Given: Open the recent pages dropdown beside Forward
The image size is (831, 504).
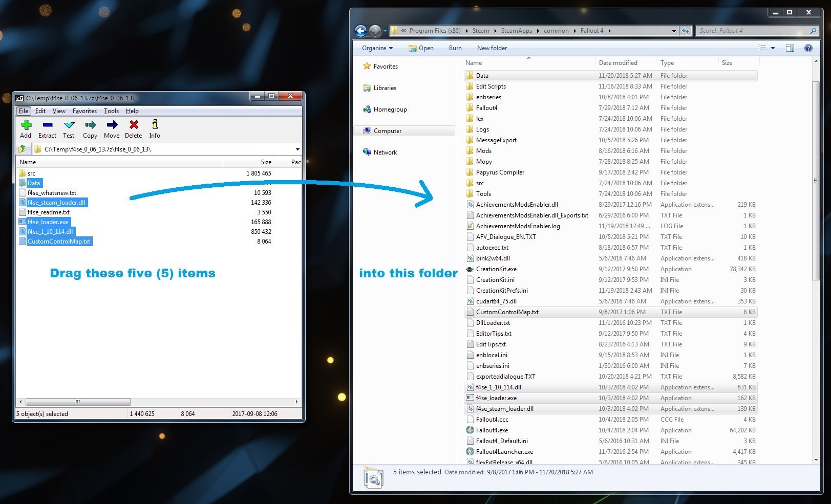Looking at the screenshot, I should pyautogui.click(x=385, y=31).
